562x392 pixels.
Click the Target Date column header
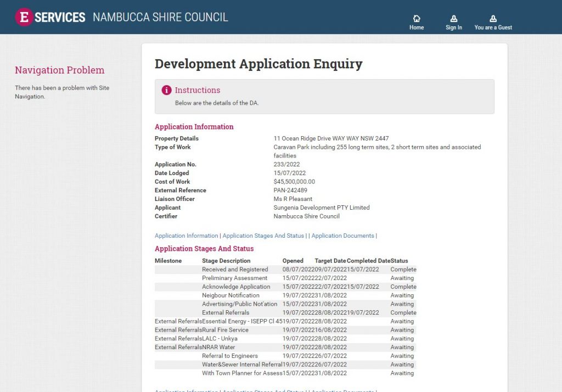click(x=330, y=261)
